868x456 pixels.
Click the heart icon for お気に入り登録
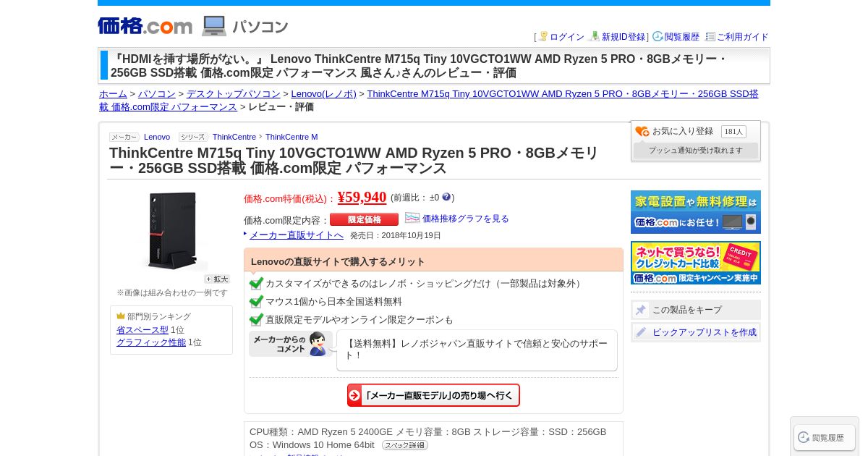[642, 131]
